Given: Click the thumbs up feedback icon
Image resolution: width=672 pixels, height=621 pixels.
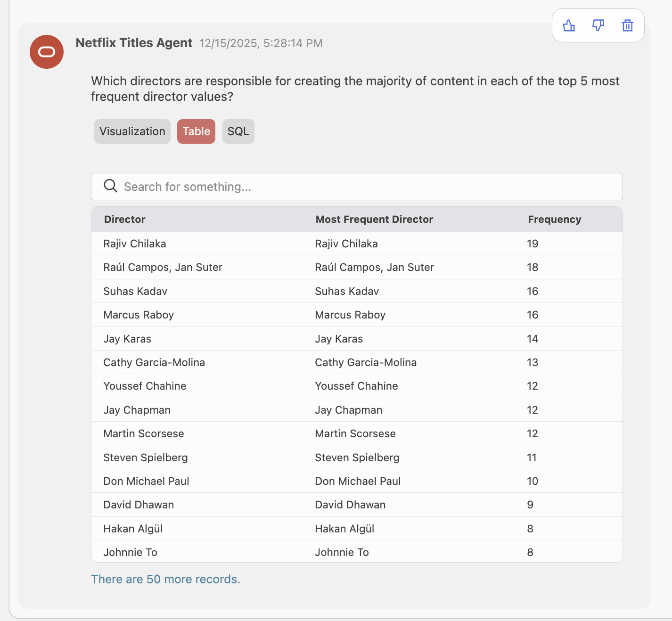Looking at the screenshot, I should (569, 25).
